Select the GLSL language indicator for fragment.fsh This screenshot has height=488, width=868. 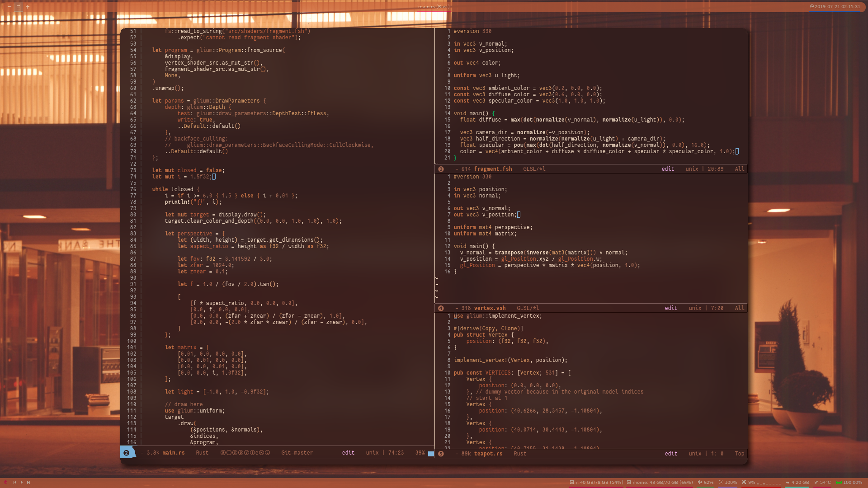tap(533, 169)
